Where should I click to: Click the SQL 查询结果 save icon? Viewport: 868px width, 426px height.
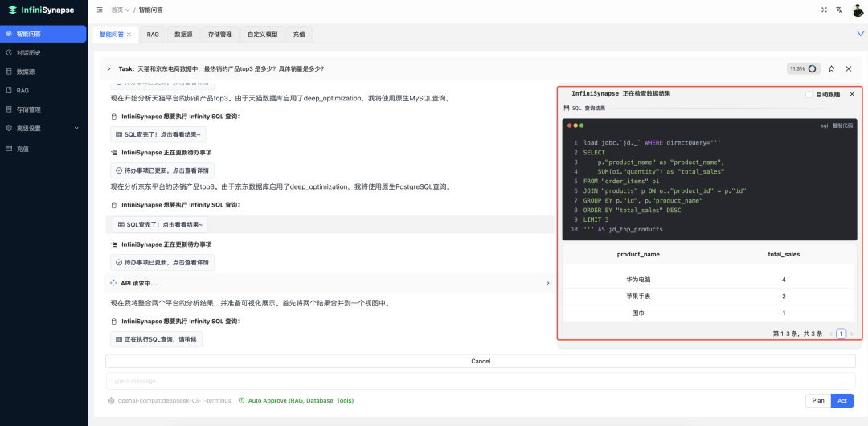point(567,108)
